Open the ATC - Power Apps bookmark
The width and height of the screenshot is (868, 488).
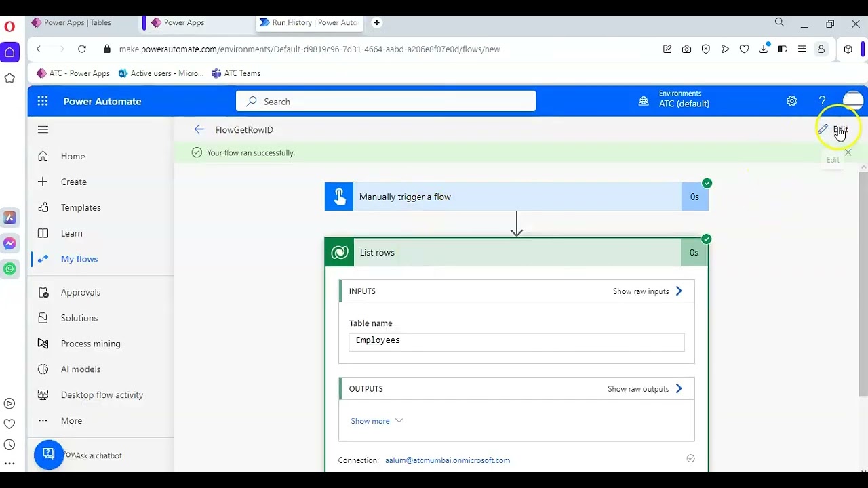(73, 73)
